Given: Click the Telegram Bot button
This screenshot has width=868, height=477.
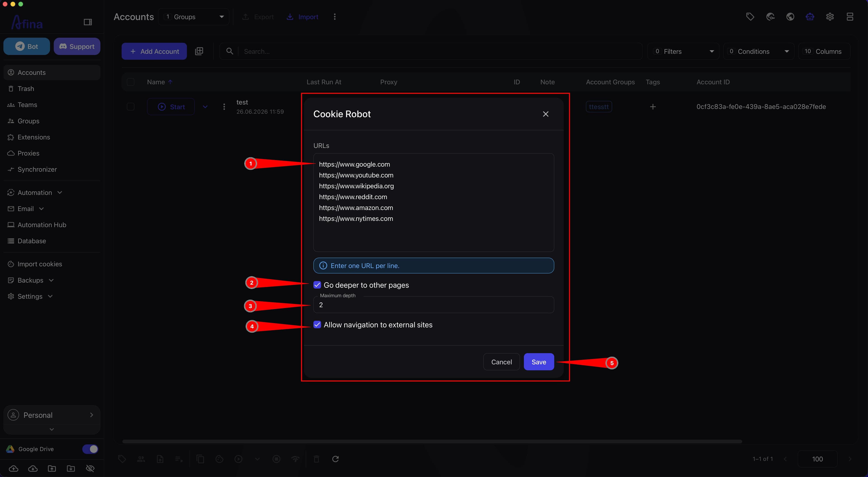Looking at the screenshot, I should tap(27, 47).
